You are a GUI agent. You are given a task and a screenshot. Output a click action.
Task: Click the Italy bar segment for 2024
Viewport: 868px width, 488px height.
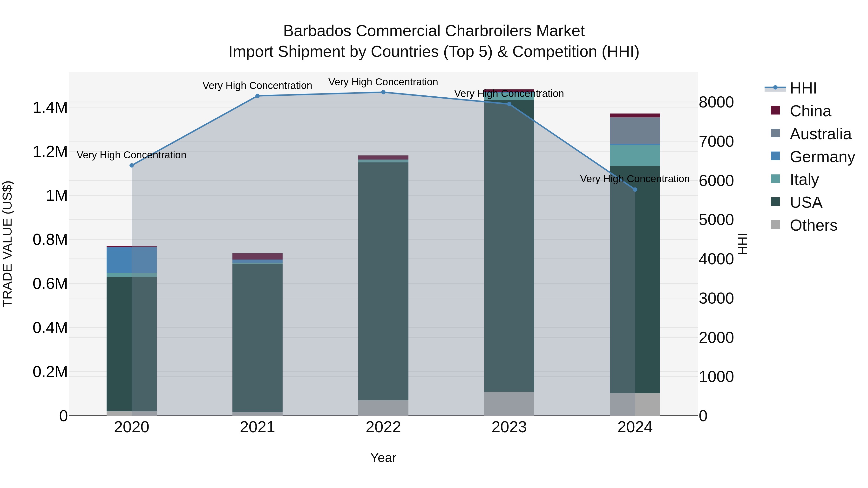[635, 156]
